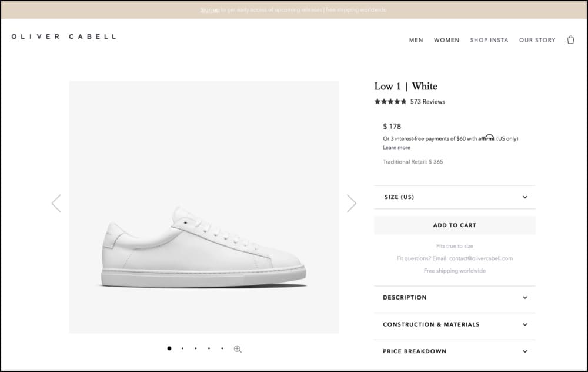
Task: Go to the Women menu
Action: pyautogui.click(x=446, y=40)
